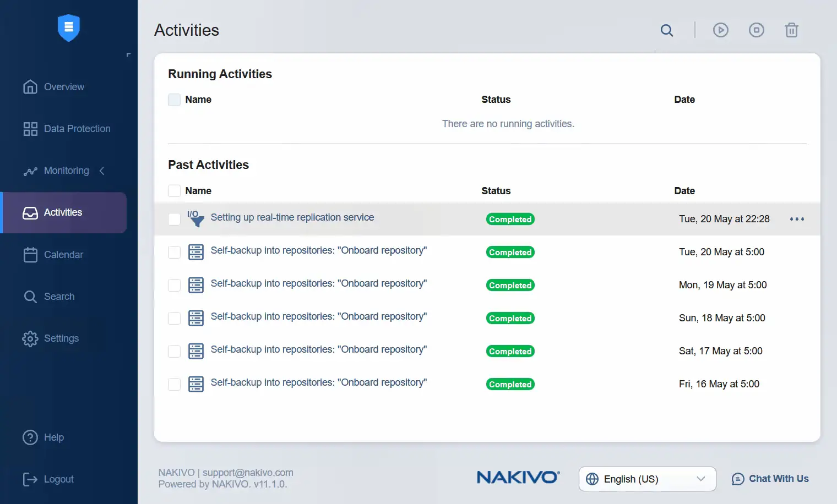
Task: Open Chat With Us
Action: pos(770,479)
